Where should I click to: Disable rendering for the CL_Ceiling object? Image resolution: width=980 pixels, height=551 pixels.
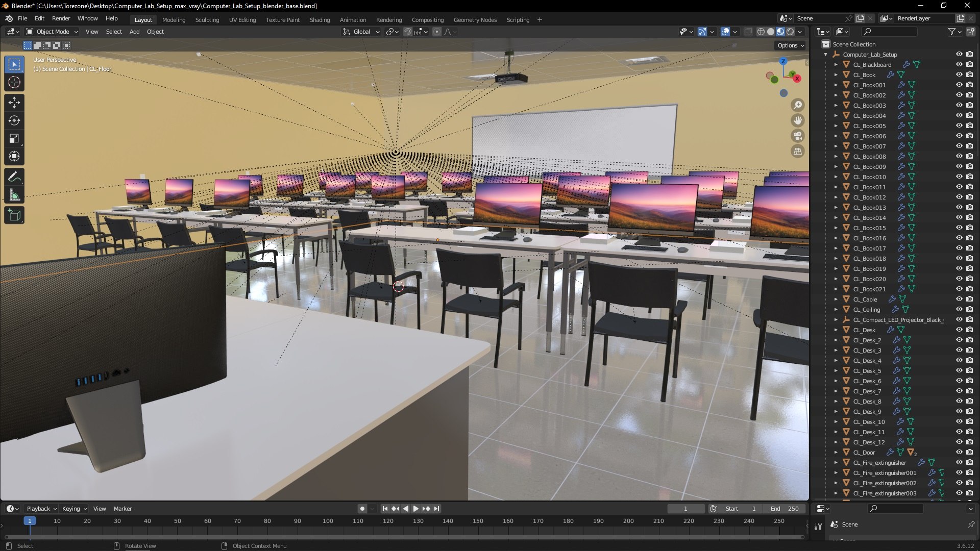[x=969, y=309]
